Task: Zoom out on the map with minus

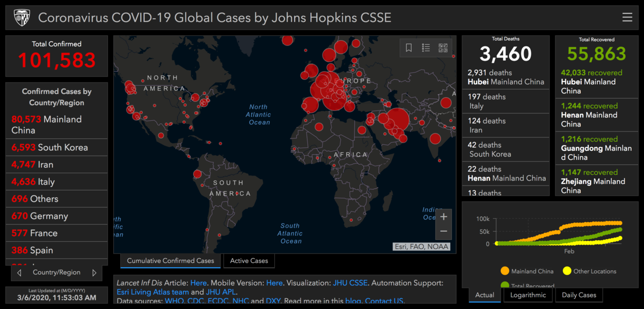Action: [x=443, y=231]
